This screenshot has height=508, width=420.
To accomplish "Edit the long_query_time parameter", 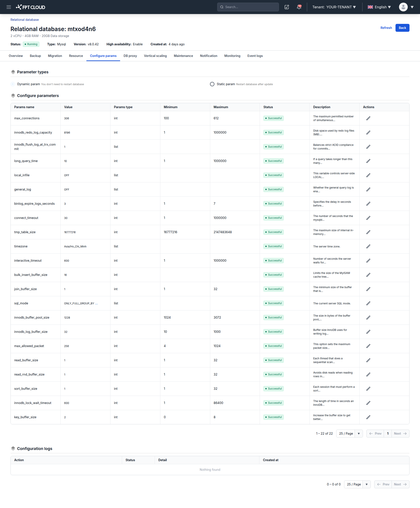I will (x=368, y=161).
